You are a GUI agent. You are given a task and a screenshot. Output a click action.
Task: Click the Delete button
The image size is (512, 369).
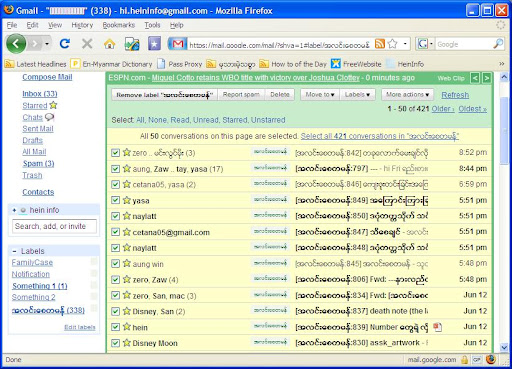pos(280,95)
